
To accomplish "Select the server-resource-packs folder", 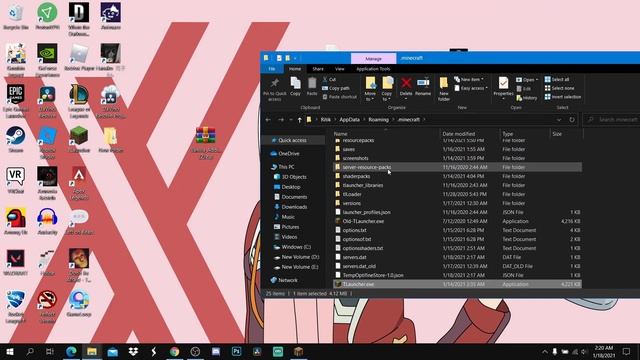I will [457, 167].
